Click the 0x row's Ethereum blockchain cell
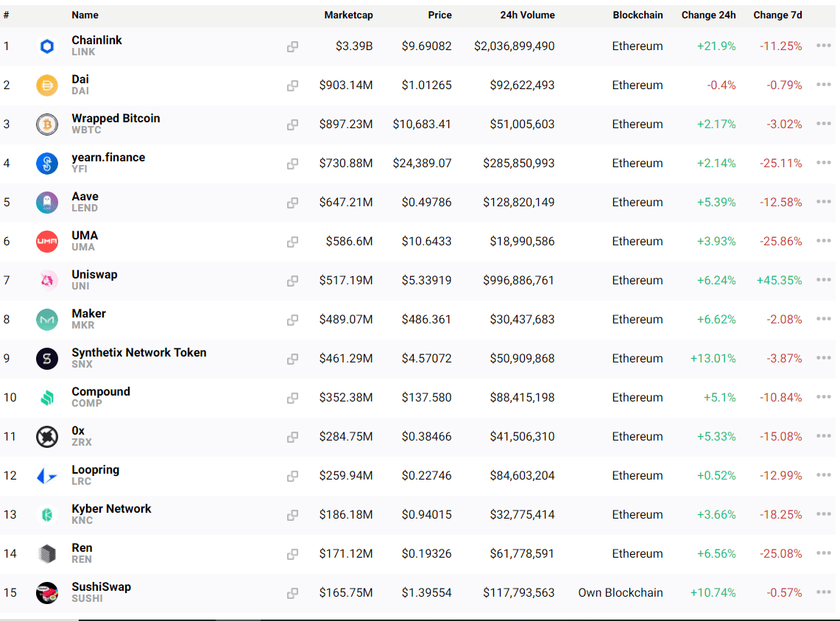Image resolution: width=840 pixels, height=621 pixels. pos(637,437)
